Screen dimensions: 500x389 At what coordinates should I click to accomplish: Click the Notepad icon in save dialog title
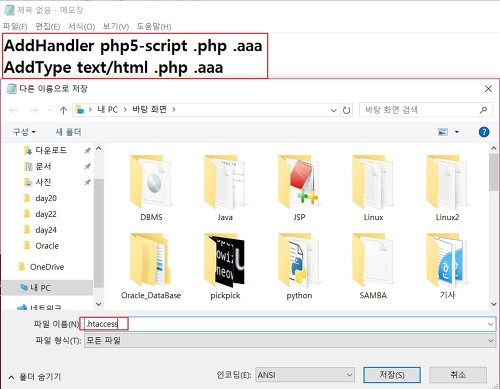pyautogui.click(x=12, y=89)
